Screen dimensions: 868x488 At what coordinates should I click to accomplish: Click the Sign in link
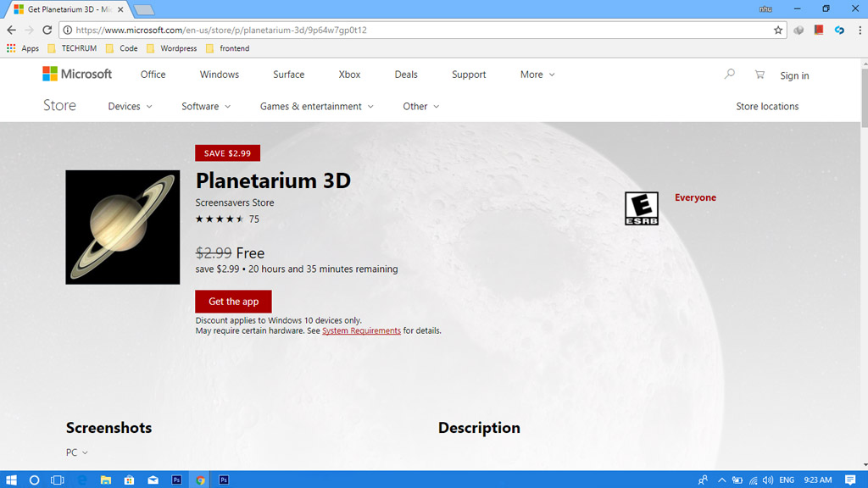(x=794, y=75)
